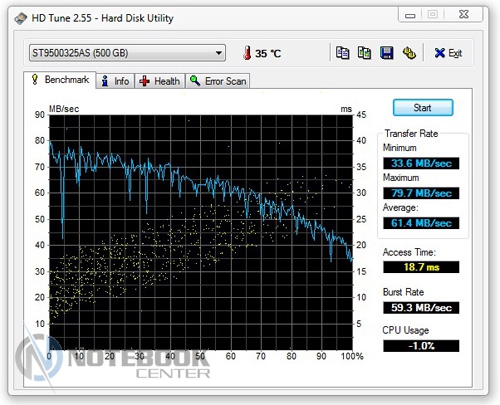500x405 pixels.
Task: Click the Access Time label
Action: coord(409,252)
